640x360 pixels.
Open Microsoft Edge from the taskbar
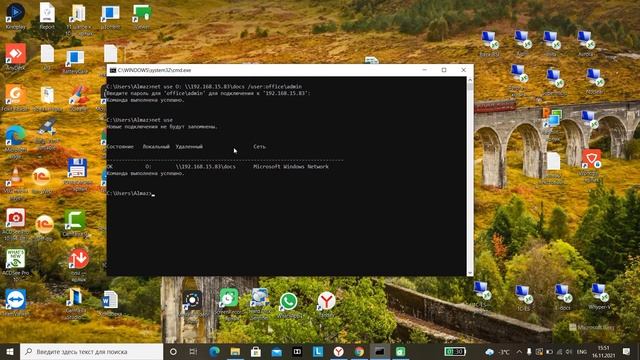click(214, 351)
